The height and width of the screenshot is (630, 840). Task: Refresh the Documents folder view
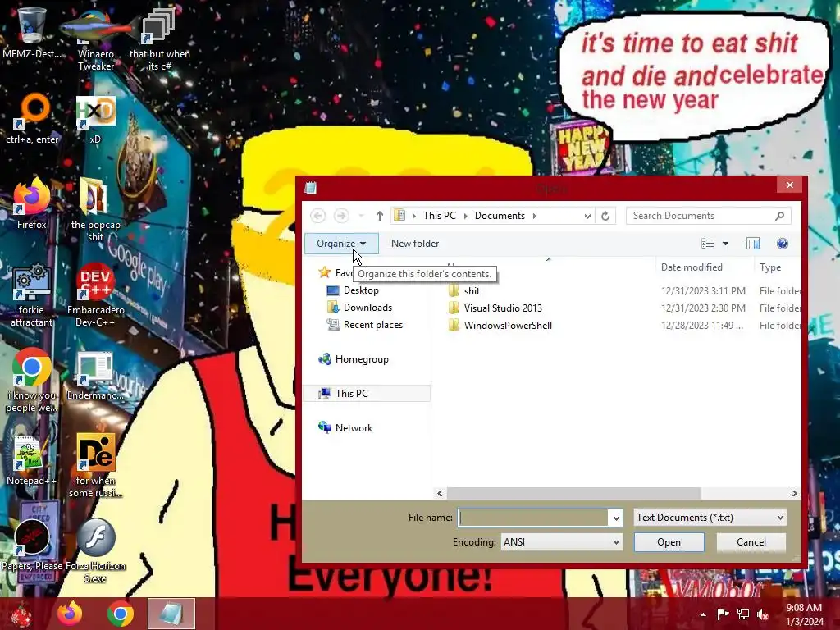[x=605, y=216]
